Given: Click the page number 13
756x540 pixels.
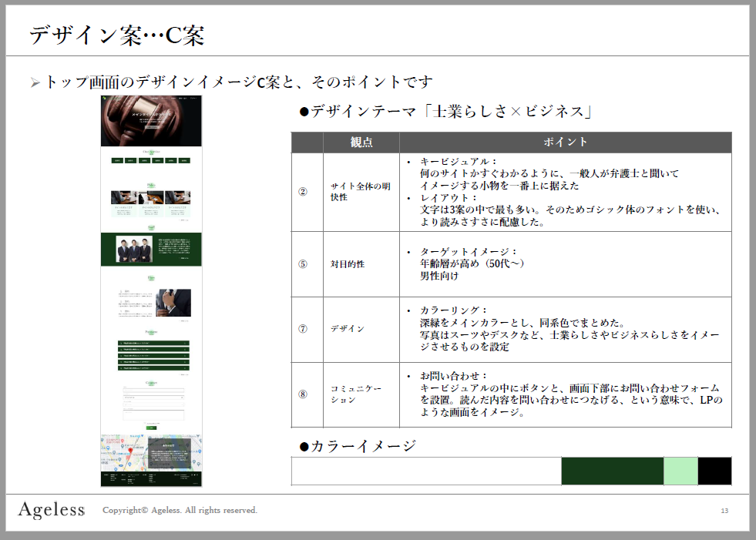Looking at the screenshot, I should (724, 511).
